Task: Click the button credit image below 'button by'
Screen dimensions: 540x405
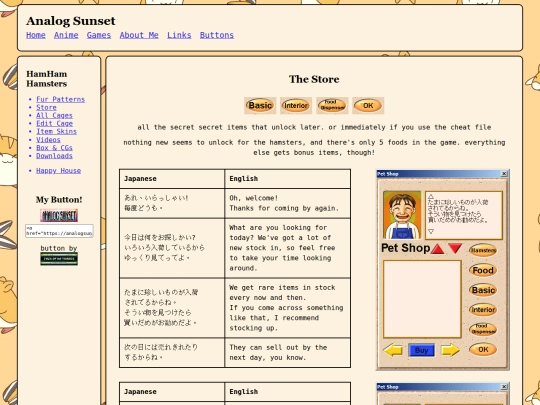Action: tap(59, 259)
